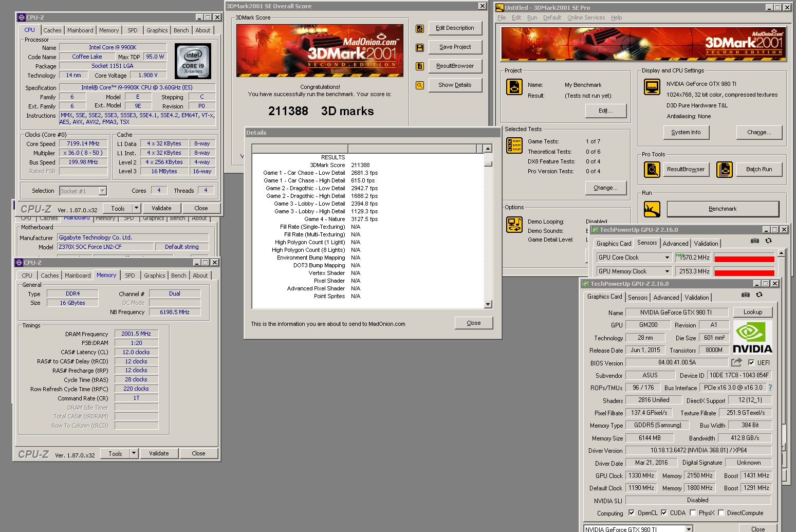Click the GPU-Z Sensors scrollbar up arrow

[781, 253]
